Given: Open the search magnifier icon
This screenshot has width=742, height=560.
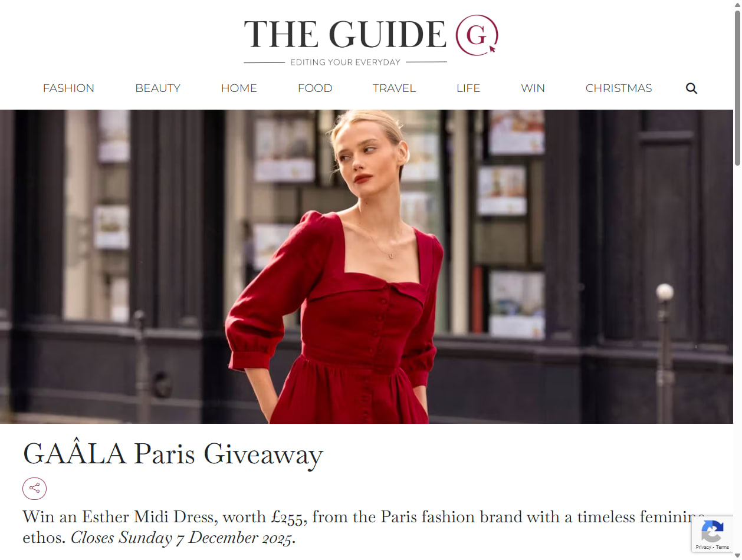Looking at the screenshot, I should pos(691,88).
